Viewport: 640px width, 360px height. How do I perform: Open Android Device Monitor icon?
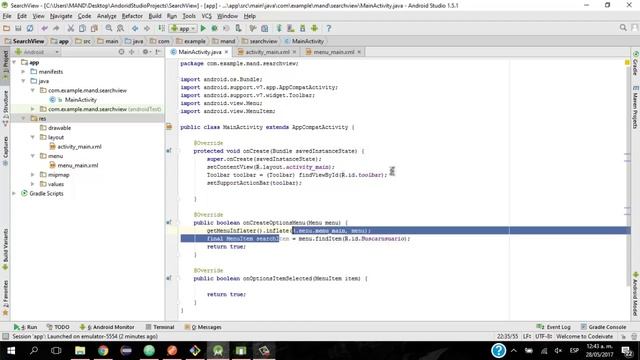click(302, 28)
